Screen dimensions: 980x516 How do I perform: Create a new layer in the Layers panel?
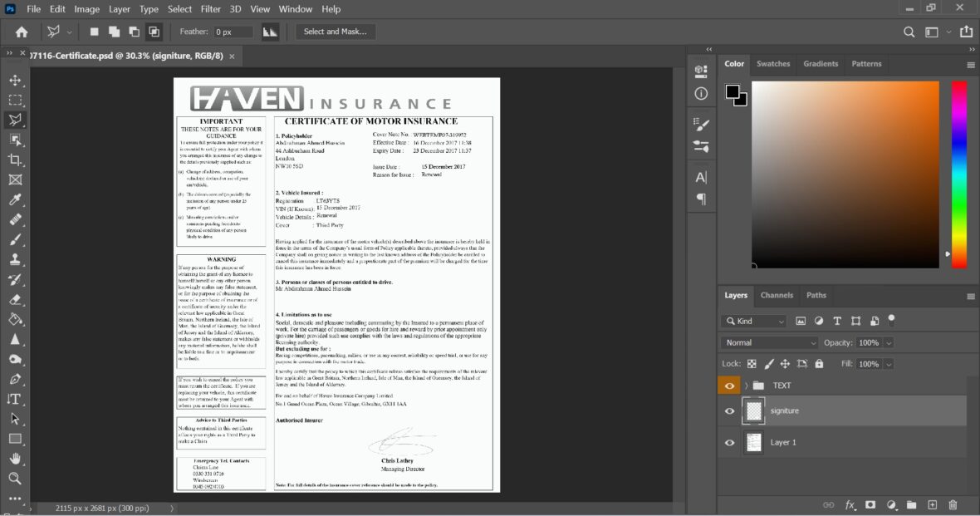pos(932,504)
